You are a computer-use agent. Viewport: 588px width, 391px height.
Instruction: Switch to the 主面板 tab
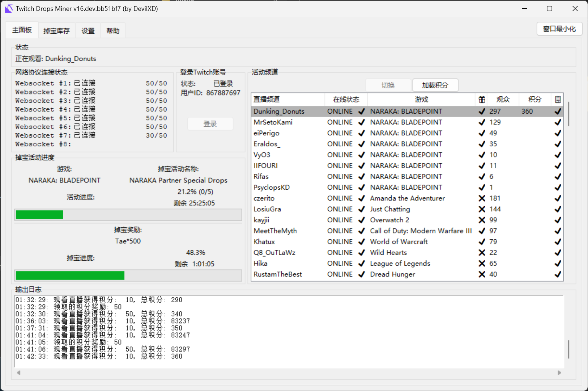click(22, 30)
